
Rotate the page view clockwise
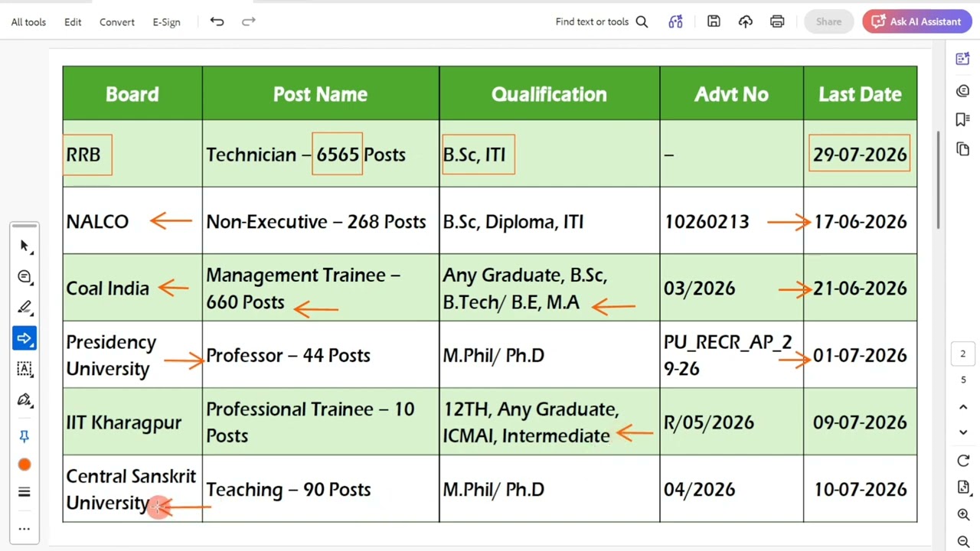(963, 461)
